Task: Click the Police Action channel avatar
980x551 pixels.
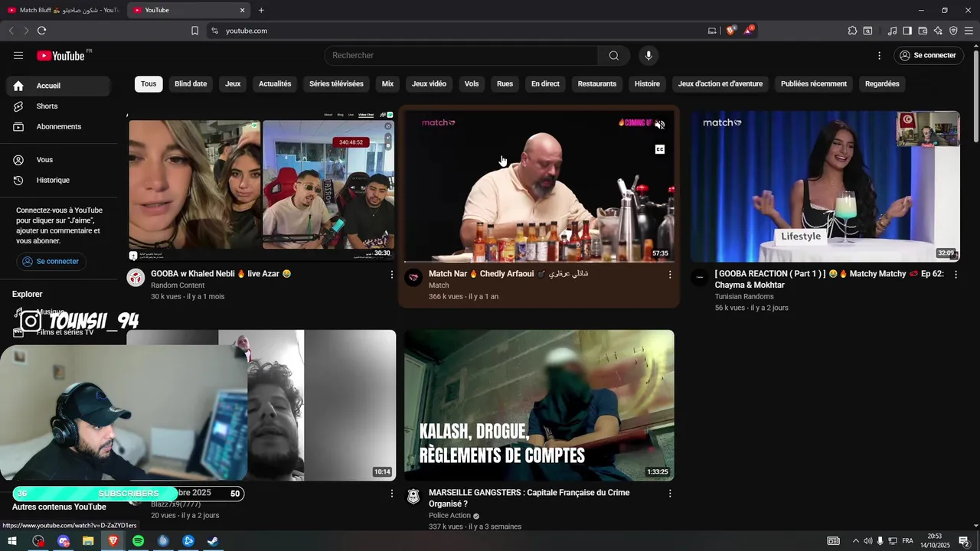Action: [x=413, y=497]
